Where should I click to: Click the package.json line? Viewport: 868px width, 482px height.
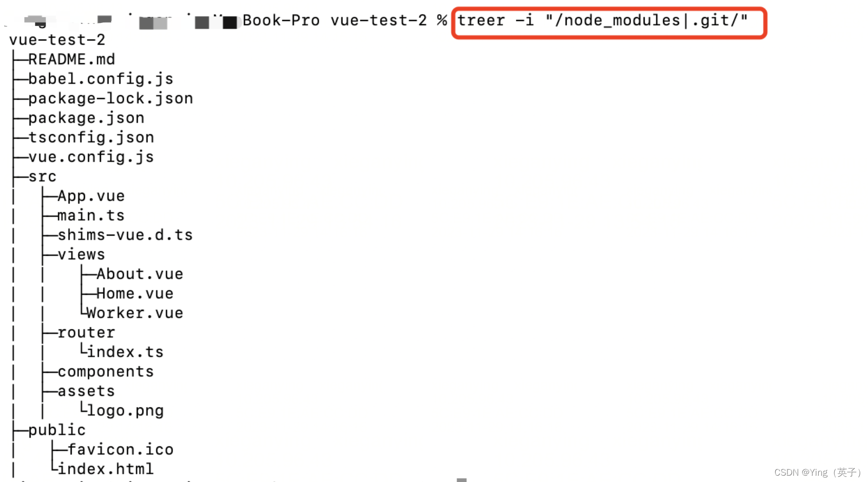tap(86, 118)
